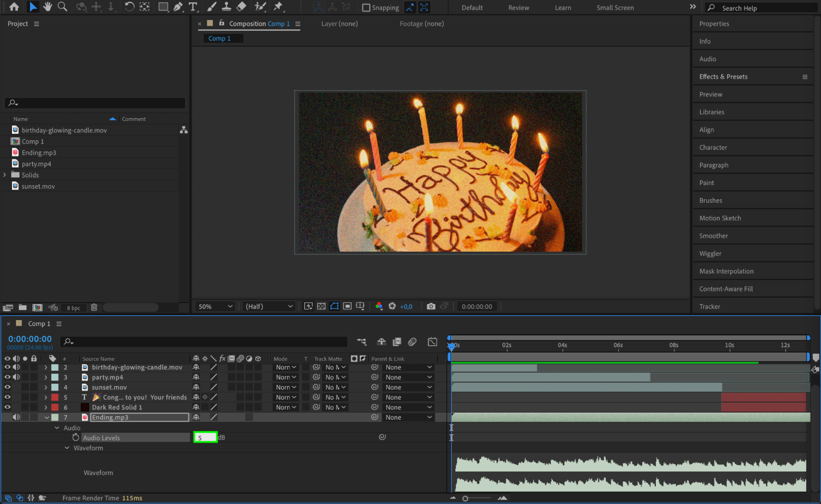Hide the sunset.mov layer
The width and height of the screenshot is (821, 504).
(x=7, y=387)
